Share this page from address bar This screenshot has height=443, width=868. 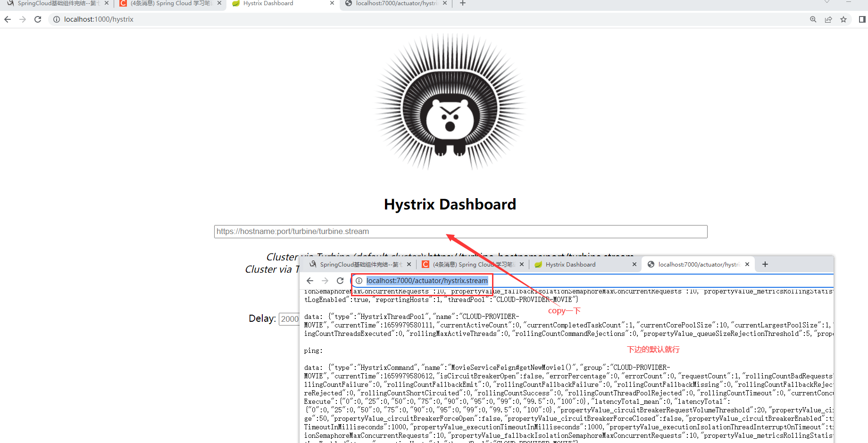click(828, 19)
